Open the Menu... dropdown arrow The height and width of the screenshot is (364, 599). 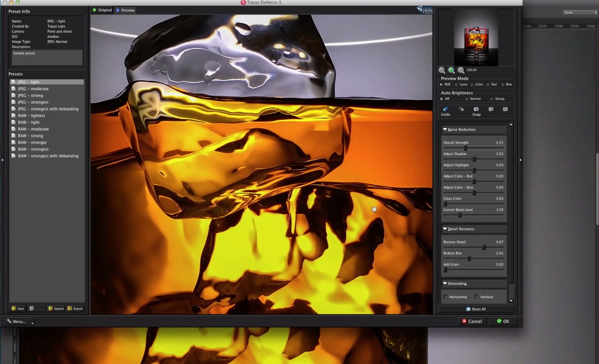point(33,323)
